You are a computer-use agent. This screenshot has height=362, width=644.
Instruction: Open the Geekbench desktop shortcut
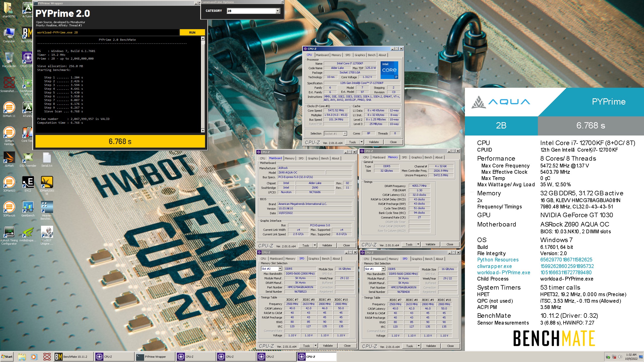(x=28, y=209)
